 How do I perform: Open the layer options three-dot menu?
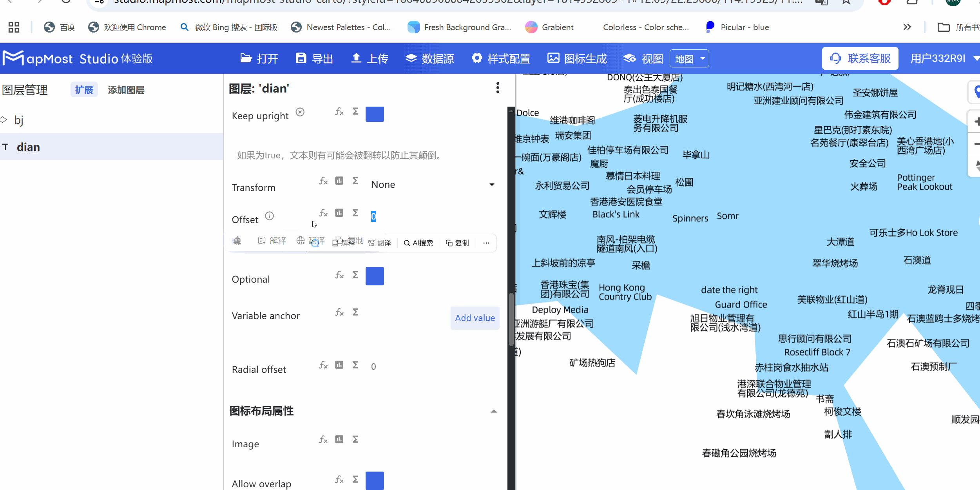click(497, 88)
